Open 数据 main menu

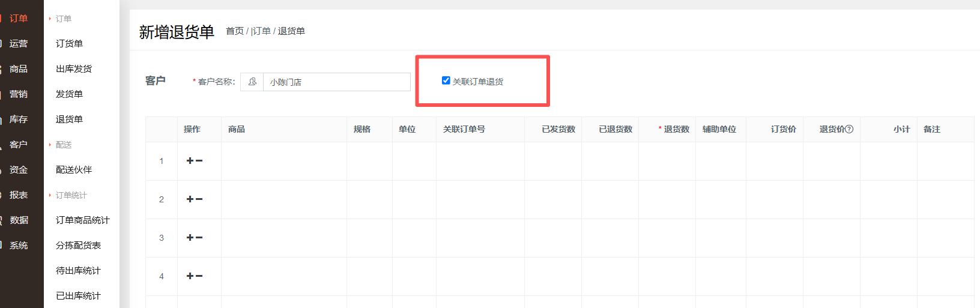pos(19,220)
